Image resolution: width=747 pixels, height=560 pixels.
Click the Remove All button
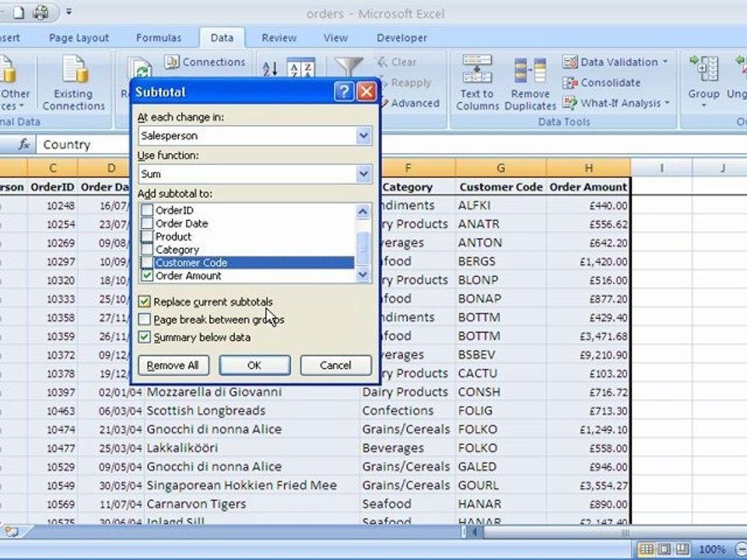[x=174, y=366]
